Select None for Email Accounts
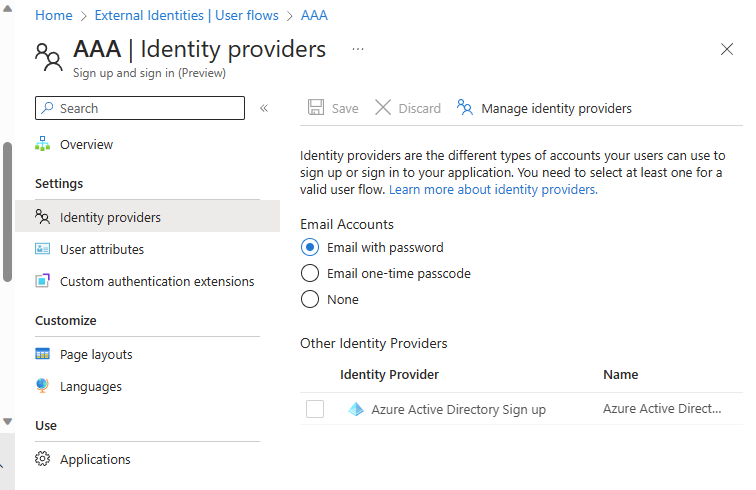Image resolution: width=756 pixels, height=490 pixels. tap(310, 299)
